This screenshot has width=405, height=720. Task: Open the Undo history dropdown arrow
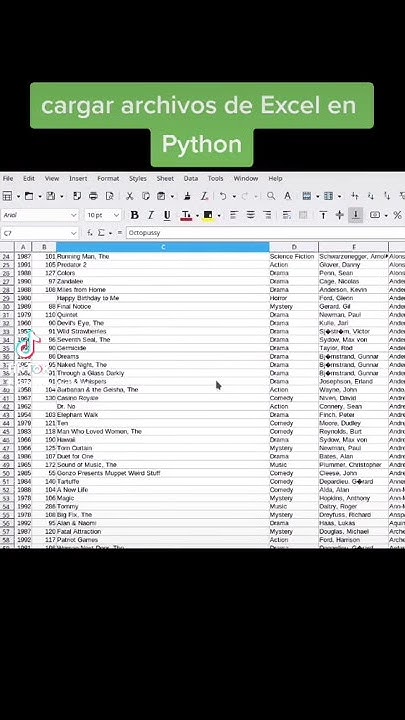[x=234, y=197]
